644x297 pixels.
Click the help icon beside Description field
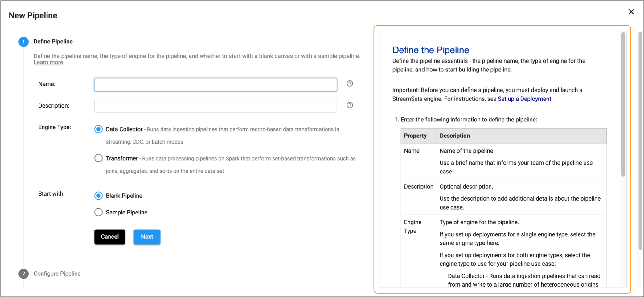point(350,105)
